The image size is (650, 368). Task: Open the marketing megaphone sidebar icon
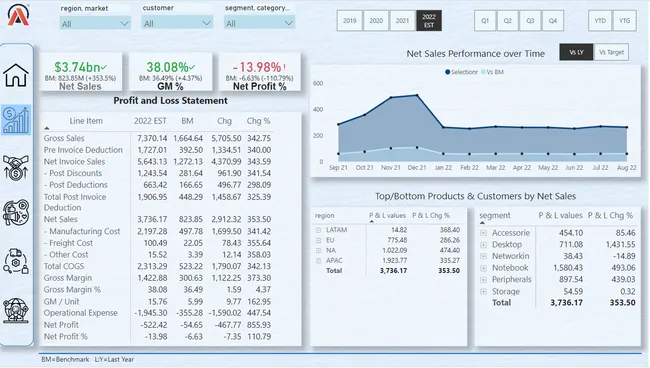16,213
